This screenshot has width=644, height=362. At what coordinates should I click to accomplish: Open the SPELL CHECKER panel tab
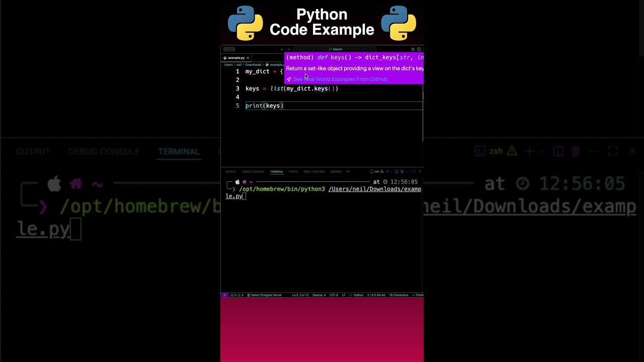pyautogui.click(x=314, y=171)
